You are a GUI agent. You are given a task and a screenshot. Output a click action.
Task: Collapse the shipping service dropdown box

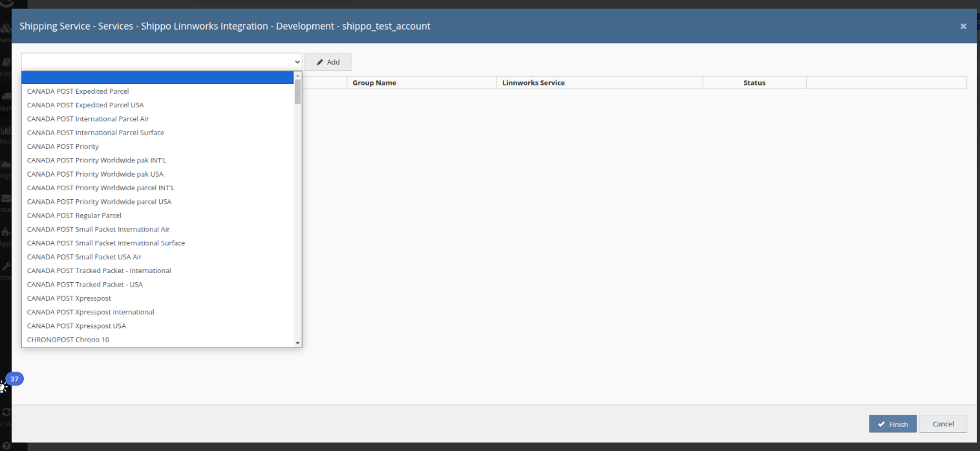(x=162, y=61)
